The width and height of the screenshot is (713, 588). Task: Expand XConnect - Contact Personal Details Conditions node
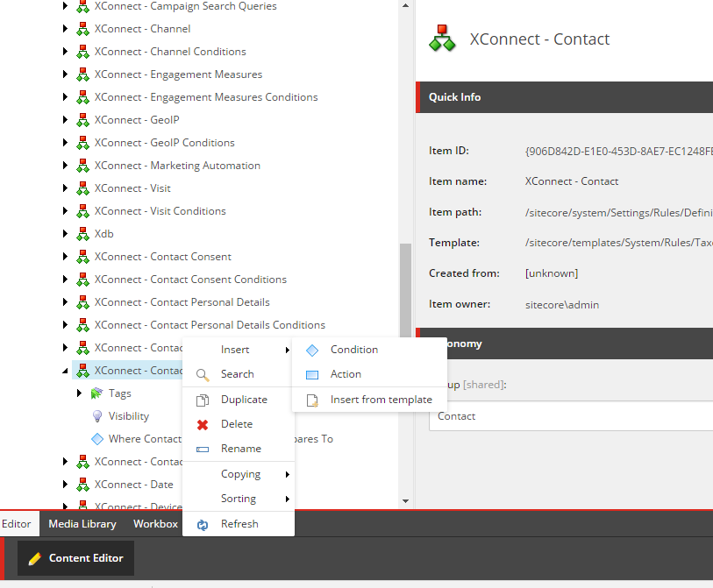tap(65, 325)
